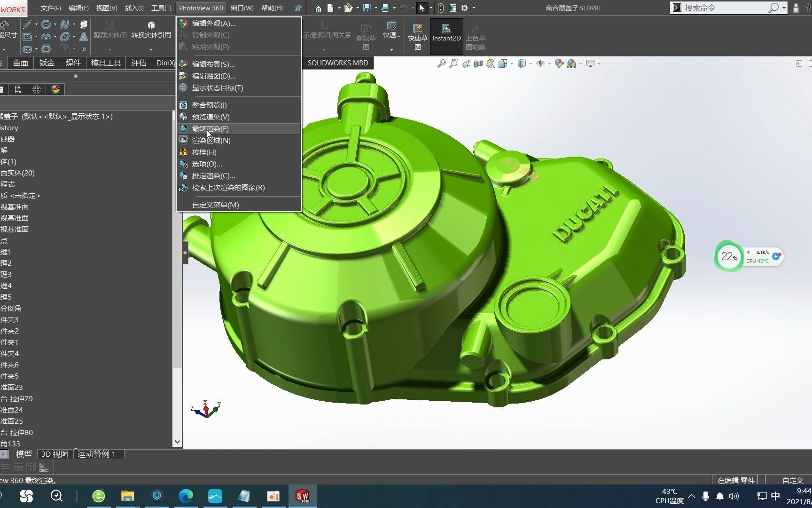Open the DimXpertManager crosshair tab
812x508 pixels.
click(x=37, y=89)
